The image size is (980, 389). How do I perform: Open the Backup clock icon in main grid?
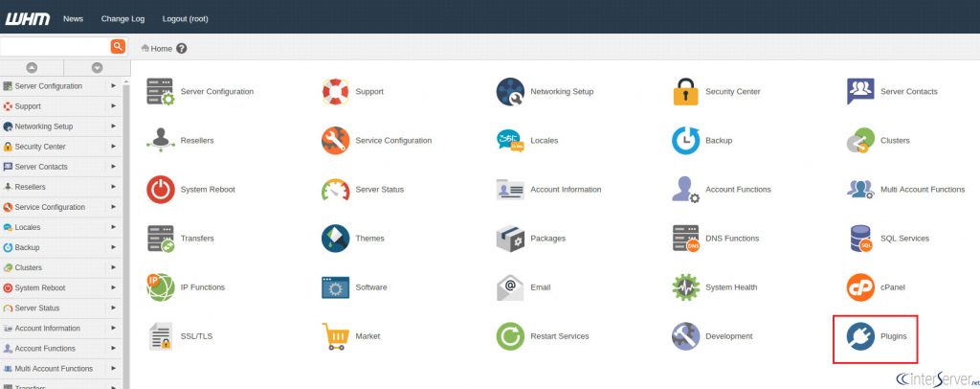685,140
